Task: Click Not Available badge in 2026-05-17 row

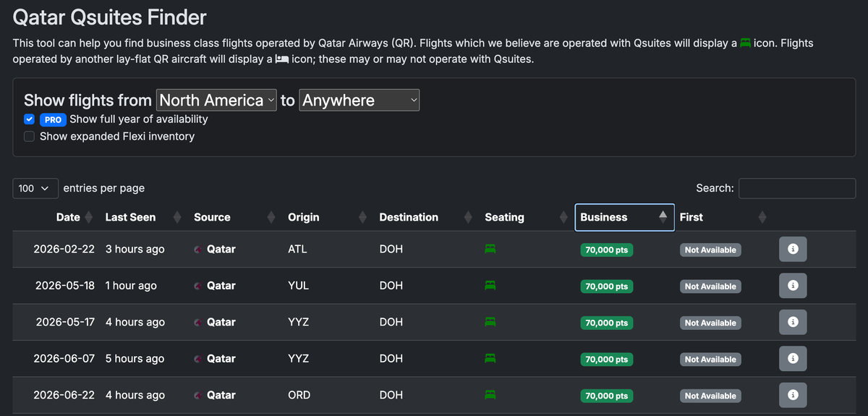Action: (x=710, y=323)
